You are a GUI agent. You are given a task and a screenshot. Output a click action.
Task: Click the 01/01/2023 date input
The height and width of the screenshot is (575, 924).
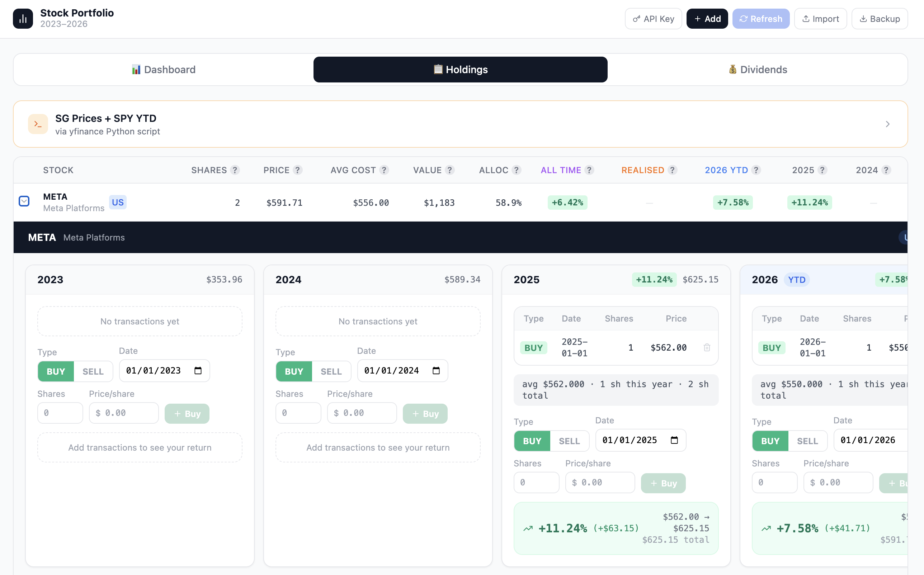164,370
